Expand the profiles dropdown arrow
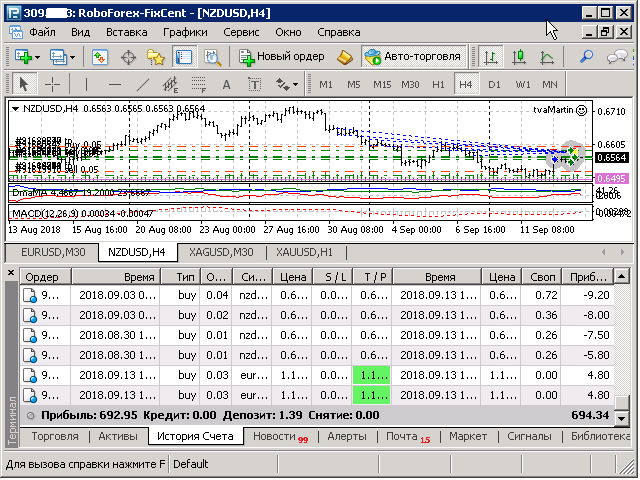The image size is (640, 480). (x=73, y=57)
